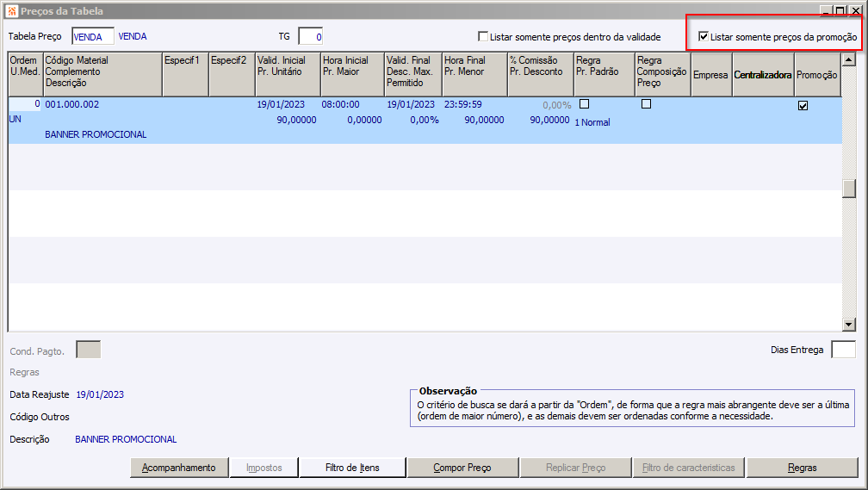Click the 1 Normal rule cell
Screen dimensions: 868x490
pos(592,122)
